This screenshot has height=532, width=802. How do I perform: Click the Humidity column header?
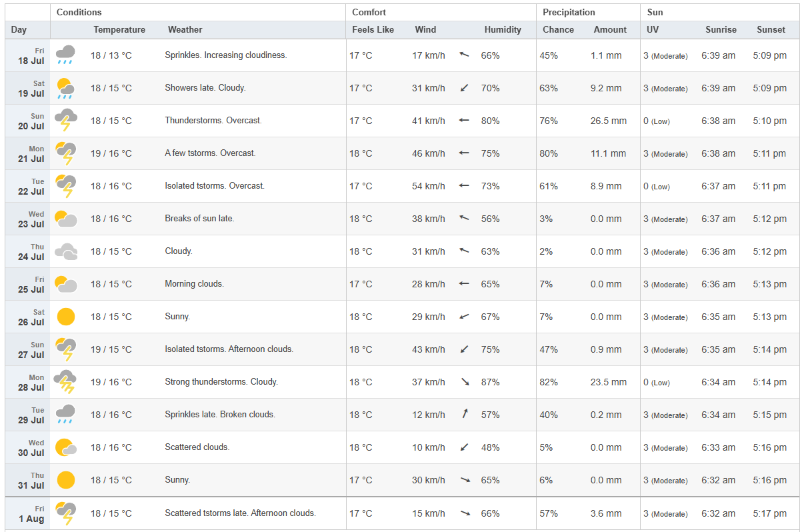tap(502, 30)
